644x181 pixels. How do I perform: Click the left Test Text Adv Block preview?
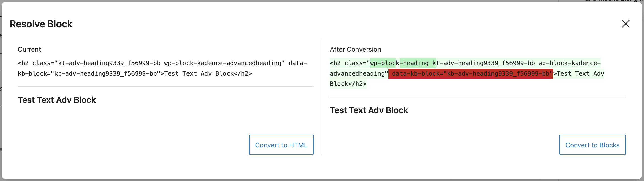(57, 100)
